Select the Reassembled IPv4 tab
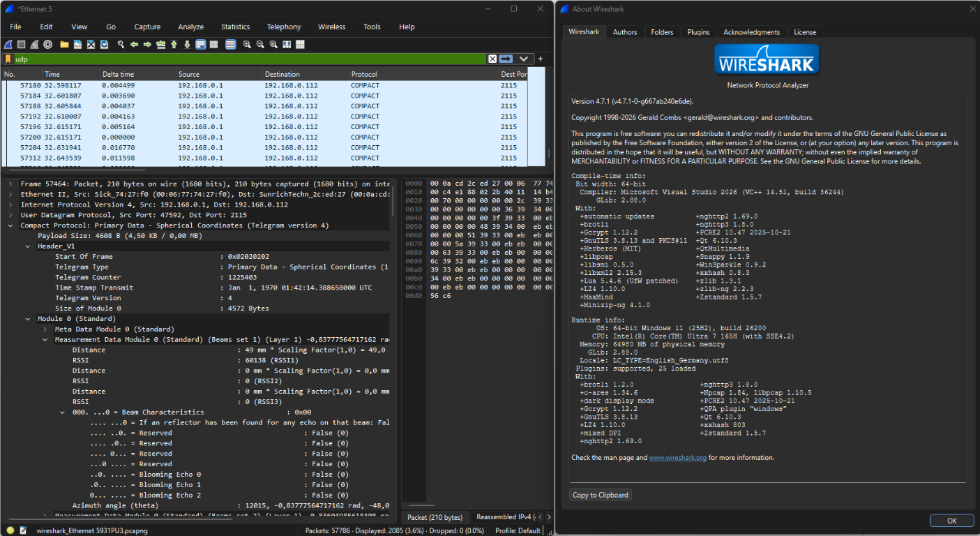 (x=505, y=517)
